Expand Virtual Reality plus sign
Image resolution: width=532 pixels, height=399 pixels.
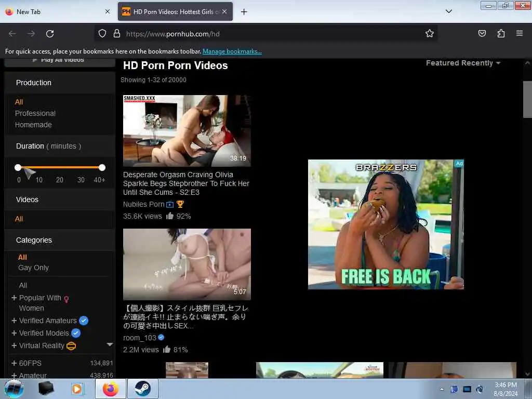click(x=14, y=345)
